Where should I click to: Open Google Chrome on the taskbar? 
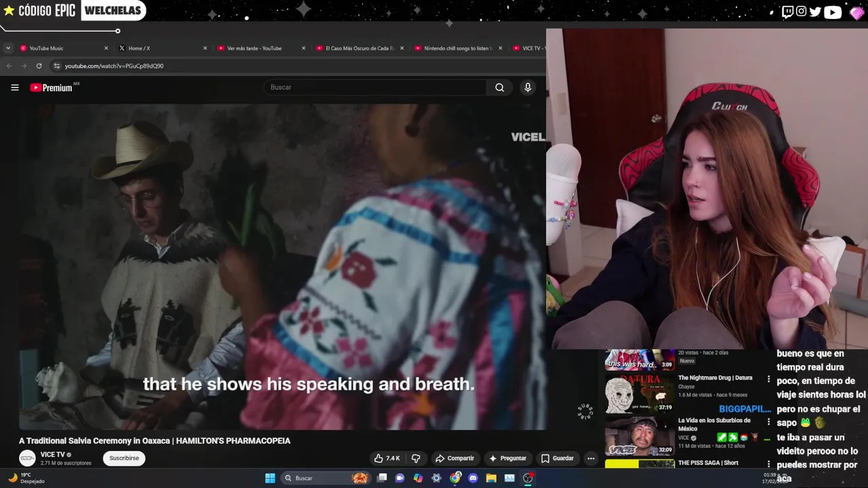point(455,478)
